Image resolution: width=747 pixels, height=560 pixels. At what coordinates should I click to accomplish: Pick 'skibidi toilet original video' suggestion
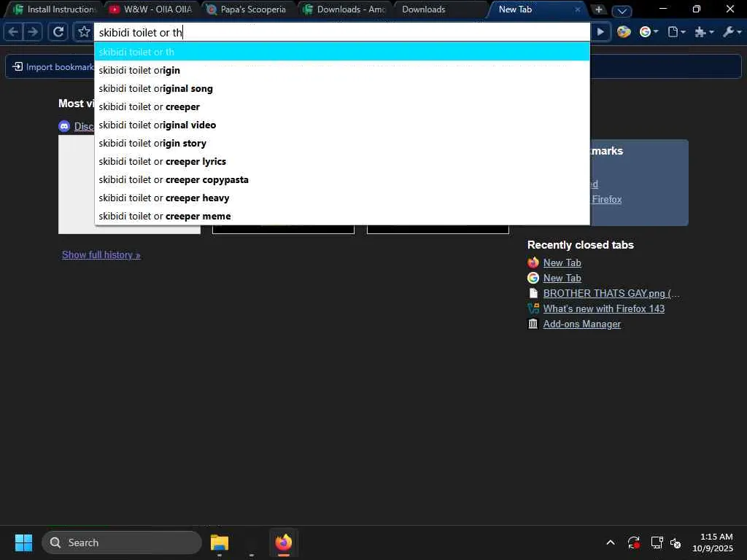pyautogui.click(x=341, y=125)
